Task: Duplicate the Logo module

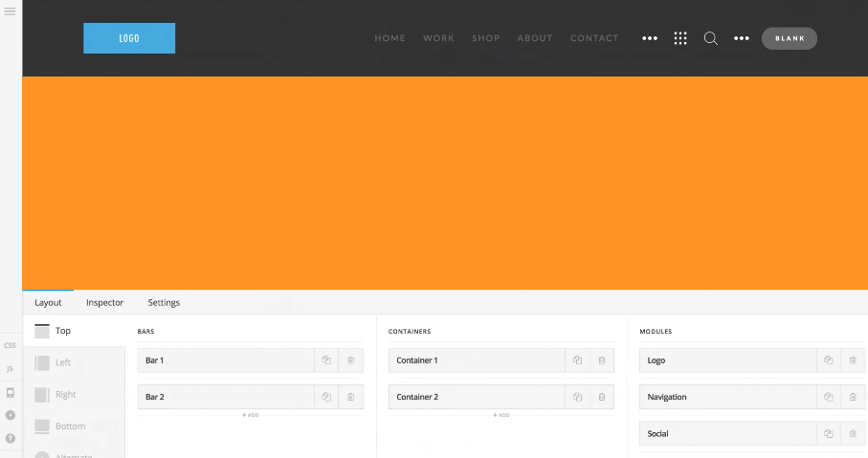Action: click(828, 360)
